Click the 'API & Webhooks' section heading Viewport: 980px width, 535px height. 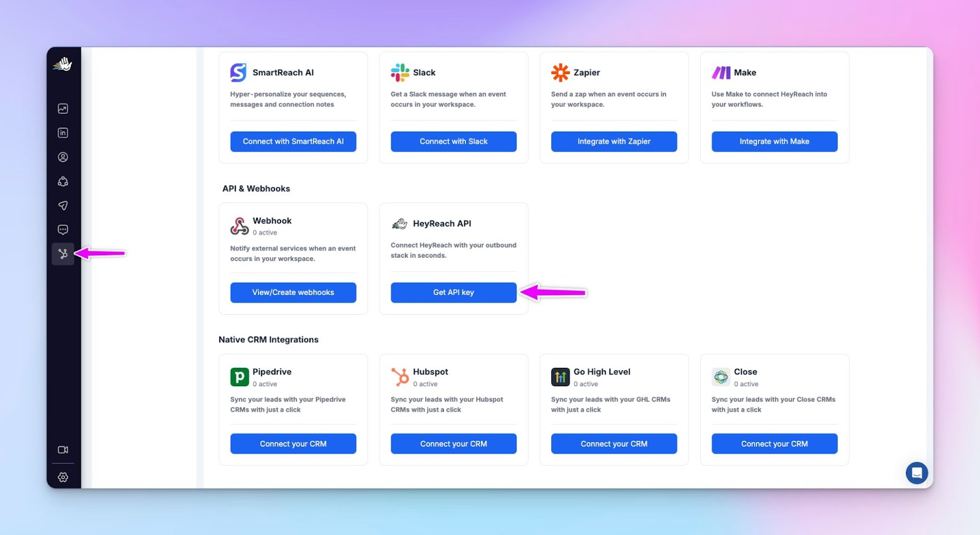click(x=256, y=189)
